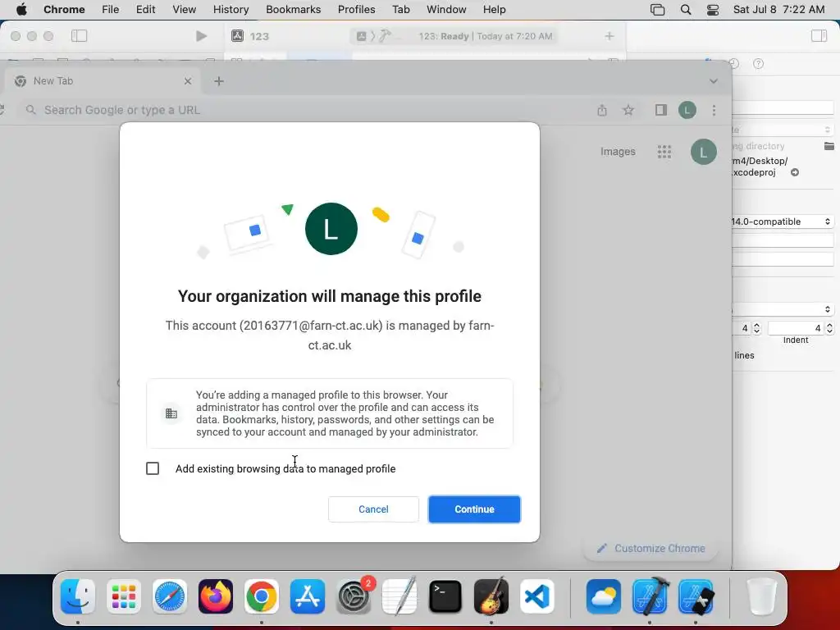This screenshot has width=840, height=630.
Task: Open the Chrome menu in menu bar
Action: coord(64,9)
